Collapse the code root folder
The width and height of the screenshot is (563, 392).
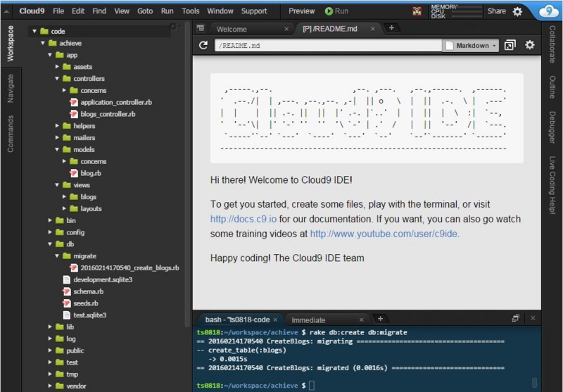[34, 31]
